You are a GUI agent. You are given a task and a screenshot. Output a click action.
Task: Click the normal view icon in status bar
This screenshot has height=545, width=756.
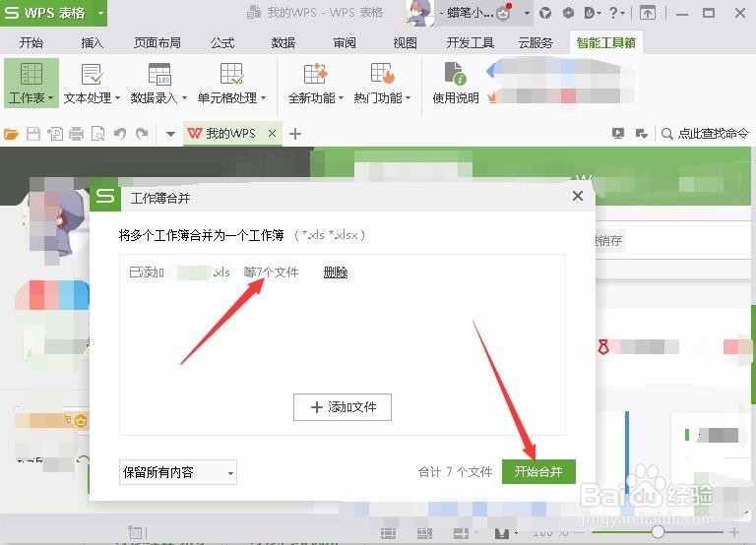coord(388,533)
